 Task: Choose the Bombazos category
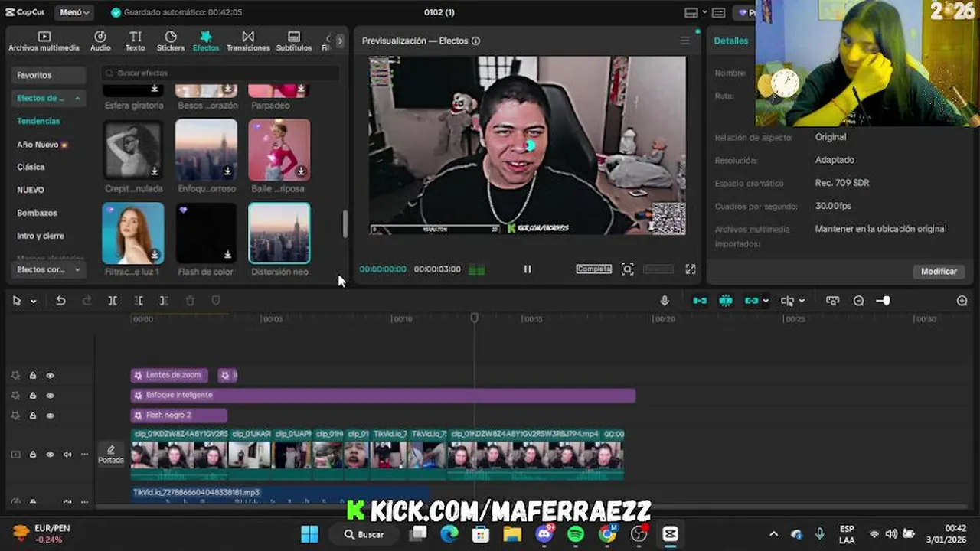(37, 213)
